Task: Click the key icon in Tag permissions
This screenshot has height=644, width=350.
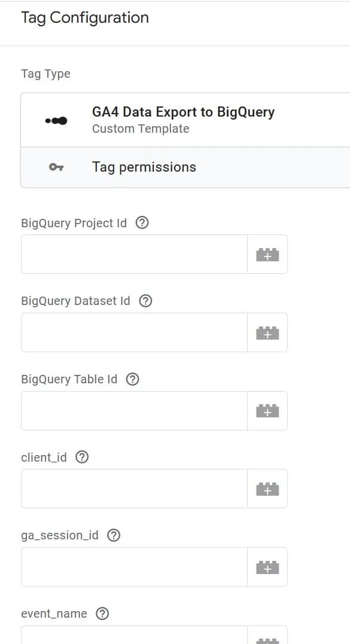Action: click(x=56, y=167)
